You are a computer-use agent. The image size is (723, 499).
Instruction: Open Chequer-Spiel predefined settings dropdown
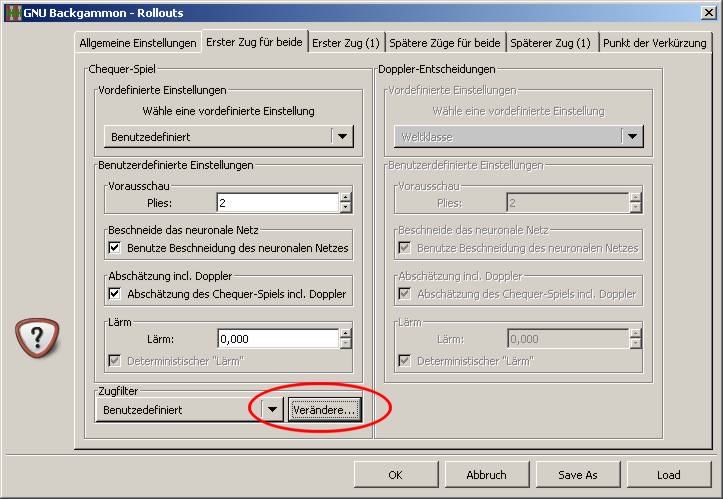coord(229,137)
